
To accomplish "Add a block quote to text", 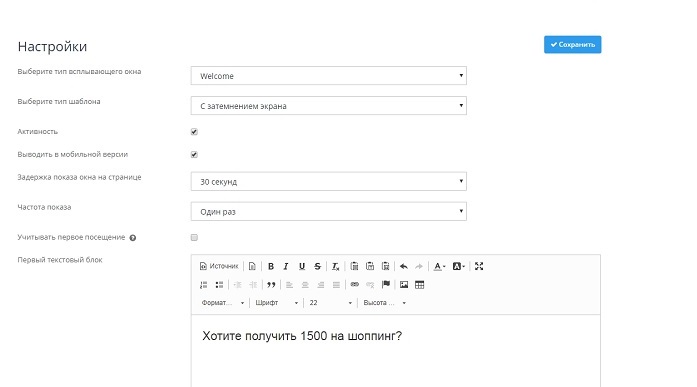I will click(271, 284).
